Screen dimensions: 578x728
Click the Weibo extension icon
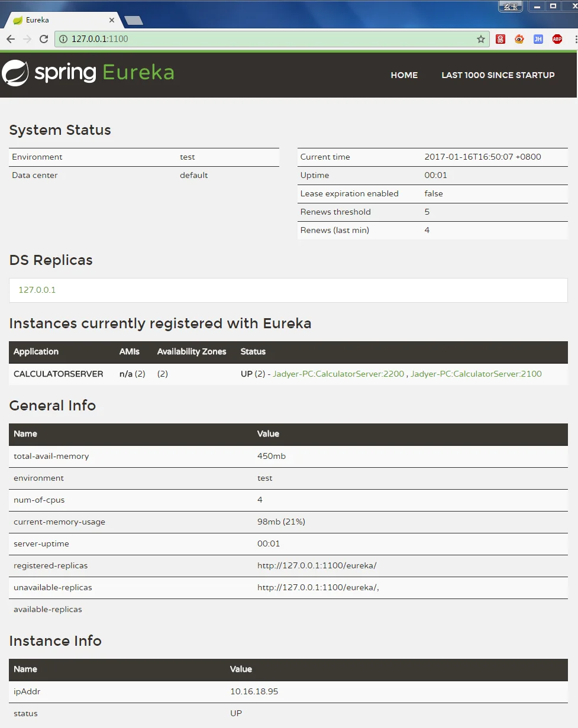[519, 39]
